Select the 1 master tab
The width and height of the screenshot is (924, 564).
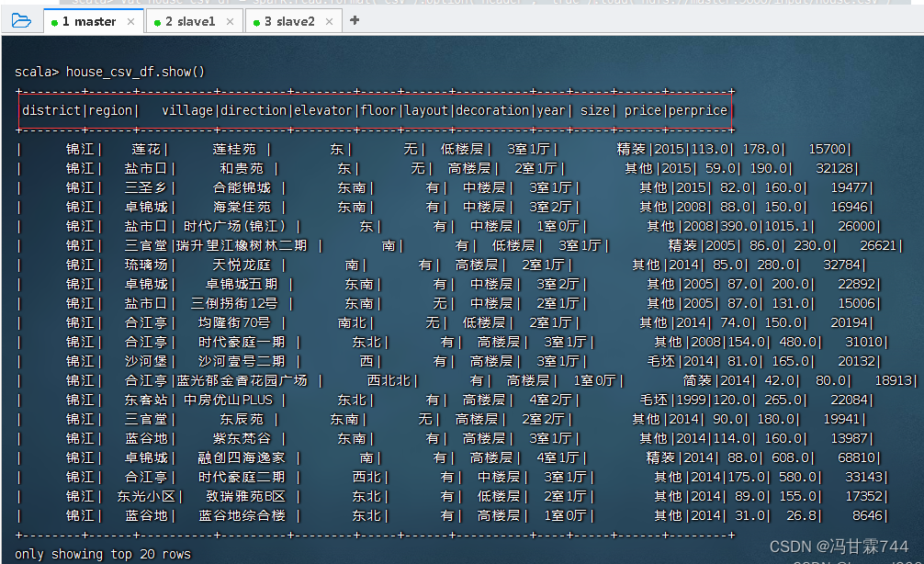[x=89, y=20]
